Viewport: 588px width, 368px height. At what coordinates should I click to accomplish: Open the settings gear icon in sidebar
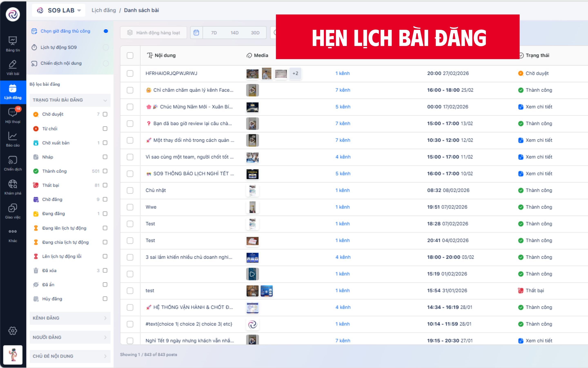point(13,331)
